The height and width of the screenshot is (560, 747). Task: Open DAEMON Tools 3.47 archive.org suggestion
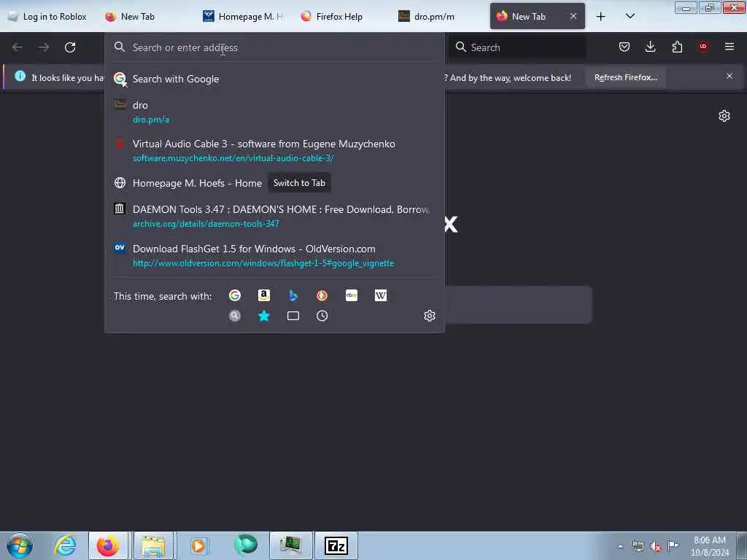(274, 216)
